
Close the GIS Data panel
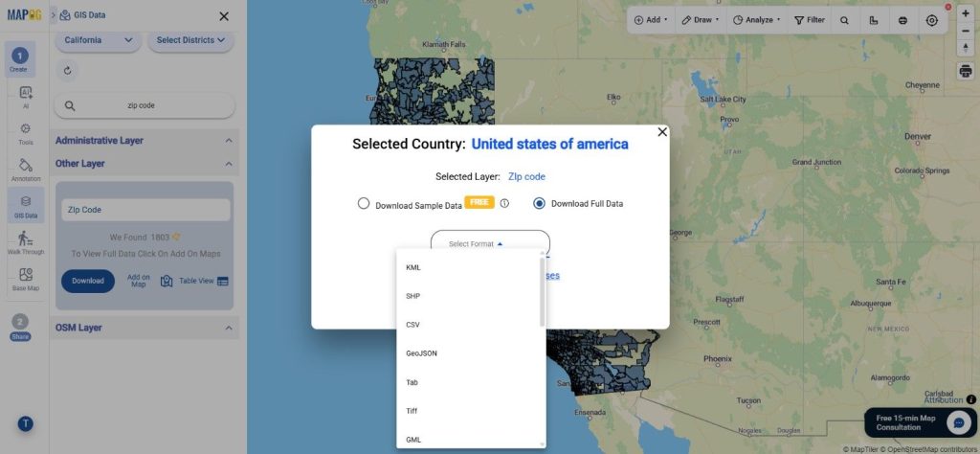pyautogui.click(x=224, y=16)
